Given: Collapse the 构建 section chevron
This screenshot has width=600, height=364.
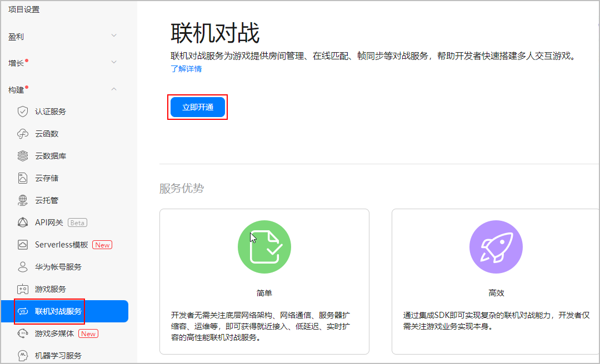Looking at the screenshot, I should point(114,89).
